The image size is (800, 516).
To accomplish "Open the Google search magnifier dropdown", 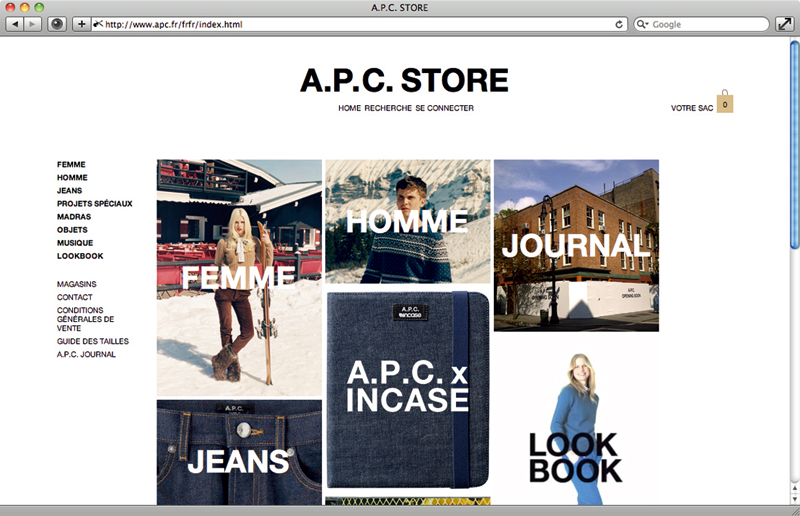I will (x=642, y=24).
